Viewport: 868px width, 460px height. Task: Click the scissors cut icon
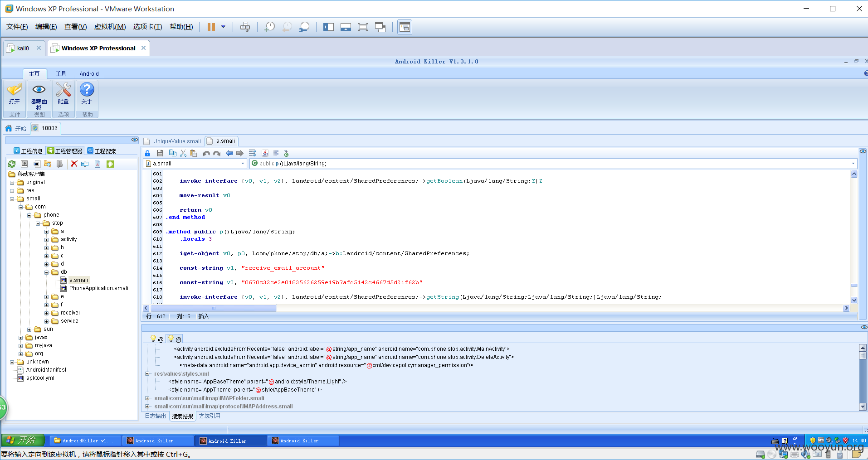coord(183,153)
